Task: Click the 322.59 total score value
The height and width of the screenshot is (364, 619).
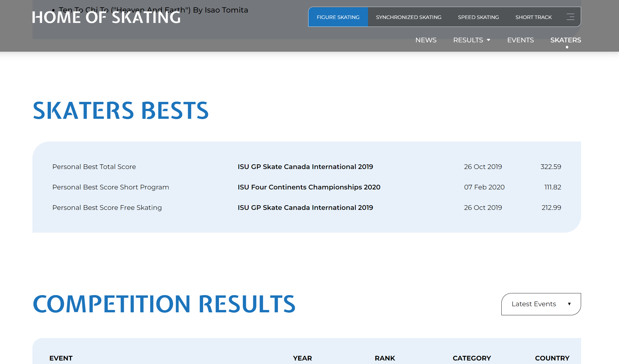Action: 551,167
